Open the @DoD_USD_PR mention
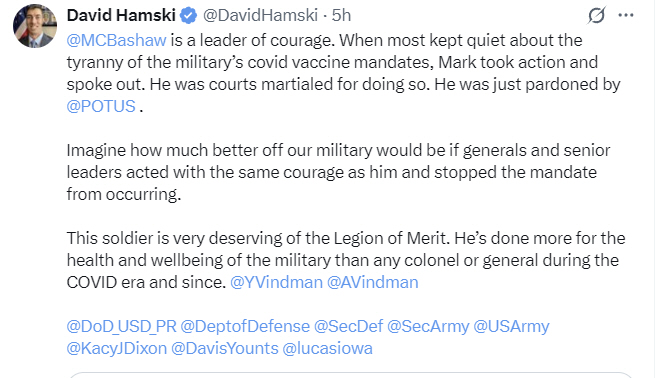Screen dimensions: 669x378 pos(122,326)
